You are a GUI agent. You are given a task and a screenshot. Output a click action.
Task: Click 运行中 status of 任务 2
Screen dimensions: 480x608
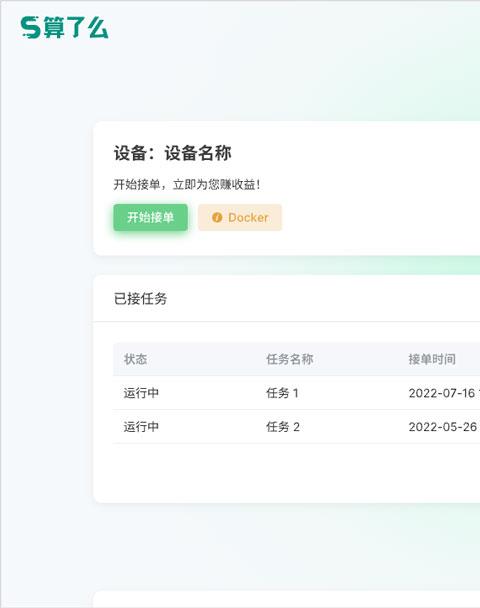click(141, 427)
